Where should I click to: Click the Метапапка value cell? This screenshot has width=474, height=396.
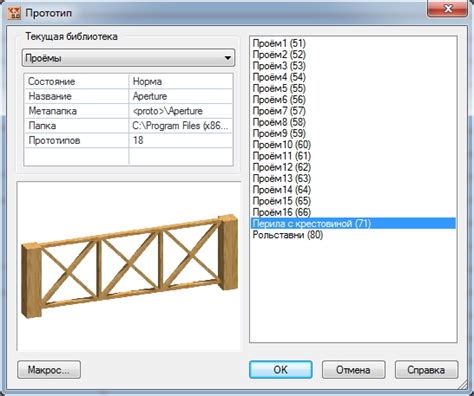(x=181, y=111)
